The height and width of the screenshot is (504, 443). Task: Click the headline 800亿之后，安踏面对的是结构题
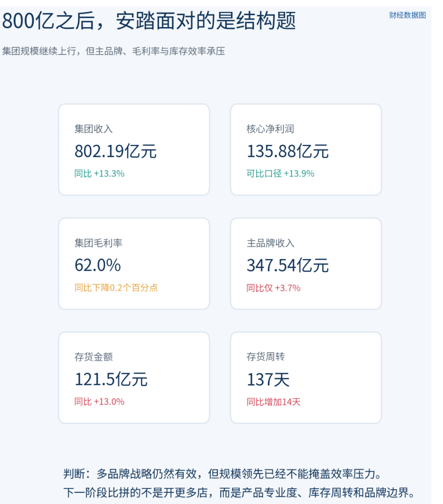(149, 21)
